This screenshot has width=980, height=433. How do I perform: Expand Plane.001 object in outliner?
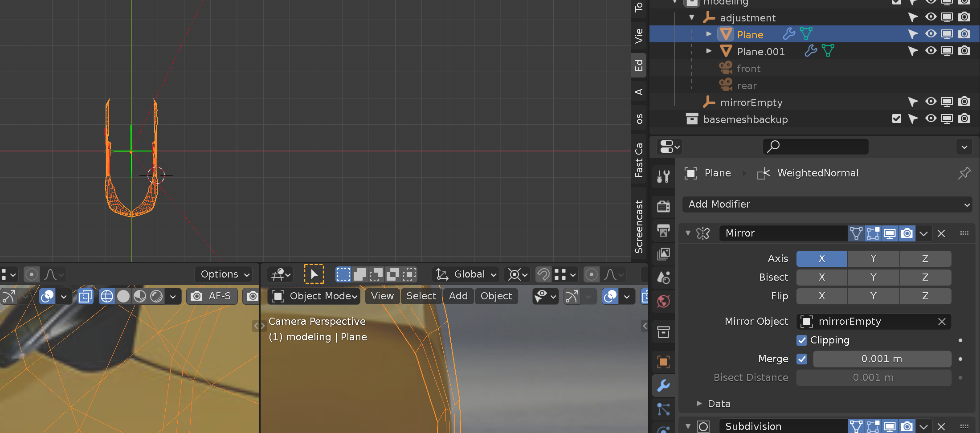(709, 51)
